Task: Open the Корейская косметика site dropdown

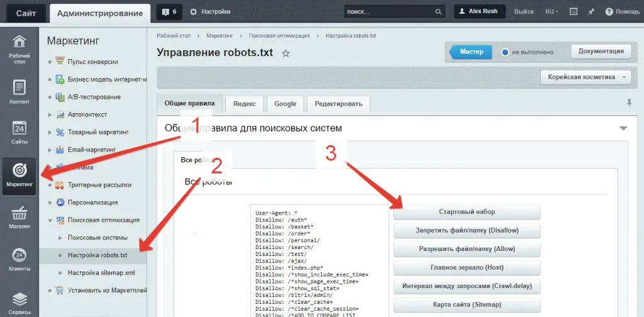Action: [586, 77]
